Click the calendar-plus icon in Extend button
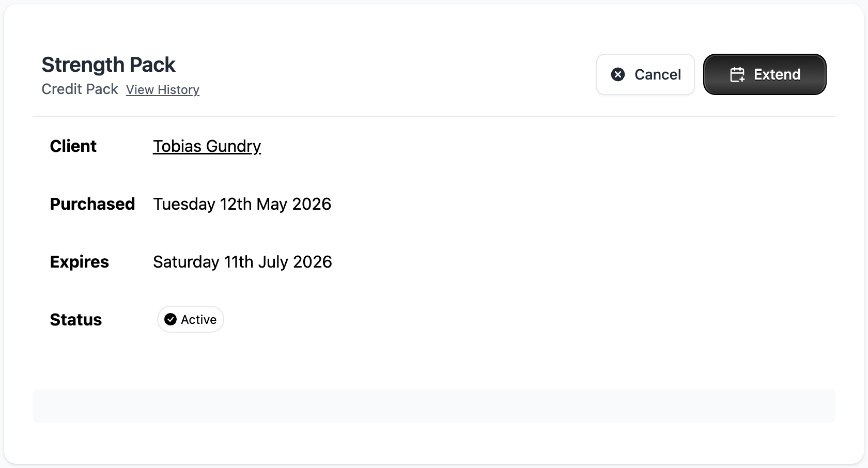The width and height of the screenshot is (868, 468). 737,74
